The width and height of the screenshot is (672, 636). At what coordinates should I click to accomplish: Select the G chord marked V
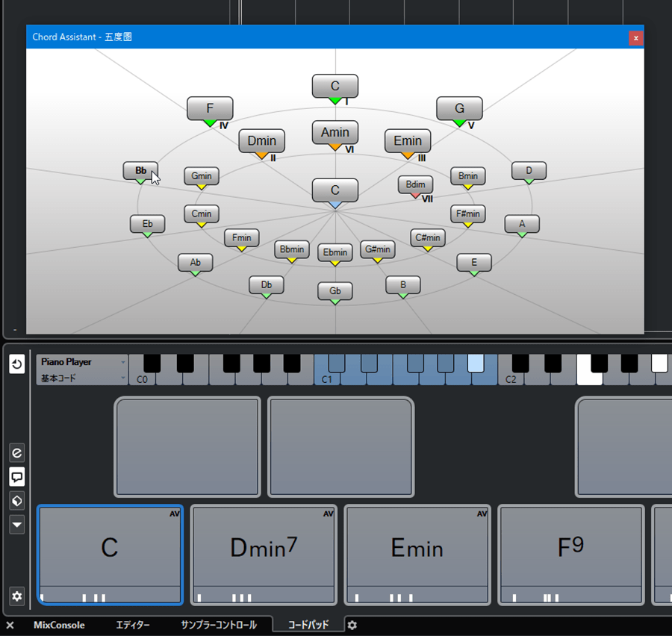tap(459, 108)
